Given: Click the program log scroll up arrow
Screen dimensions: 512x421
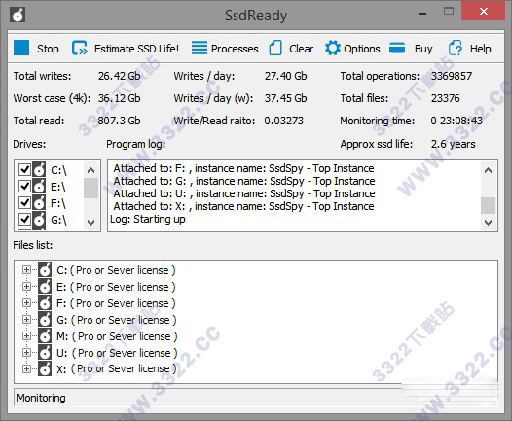Looking at the screenshot, I should [488, 170].
